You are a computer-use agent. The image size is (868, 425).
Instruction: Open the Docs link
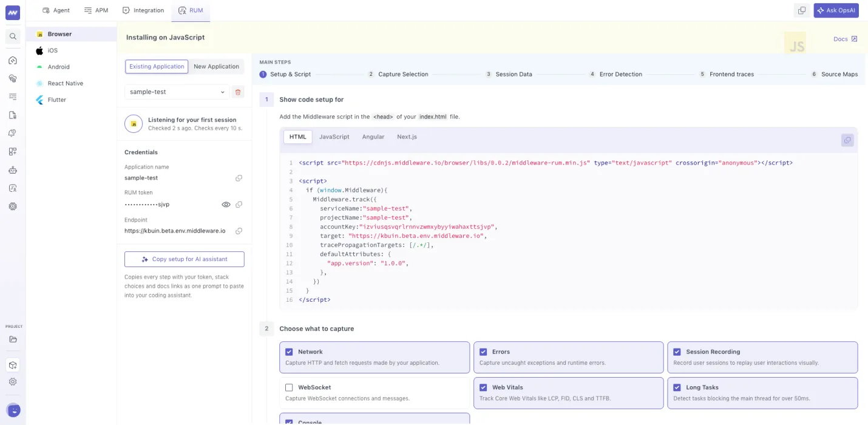point(846,39)
